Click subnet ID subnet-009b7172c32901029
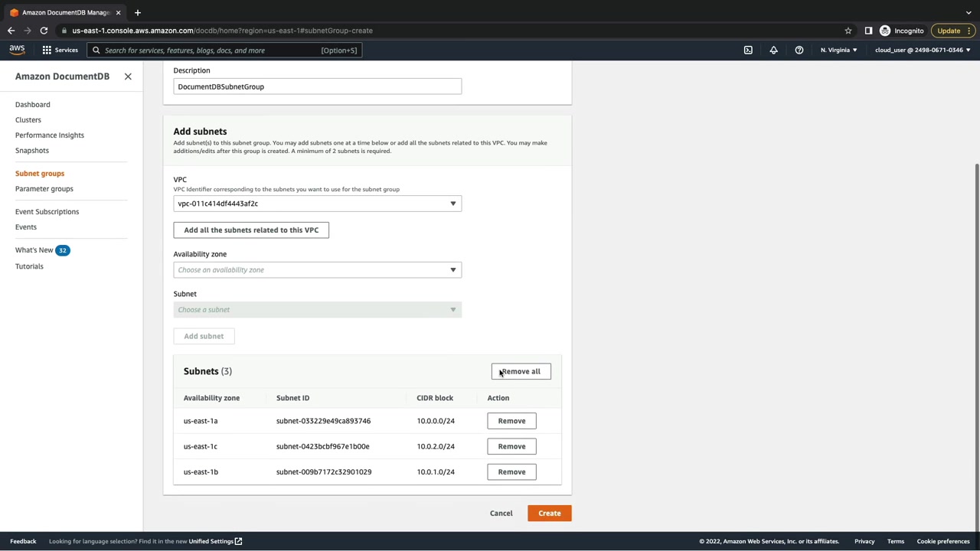 click(324, 472)
